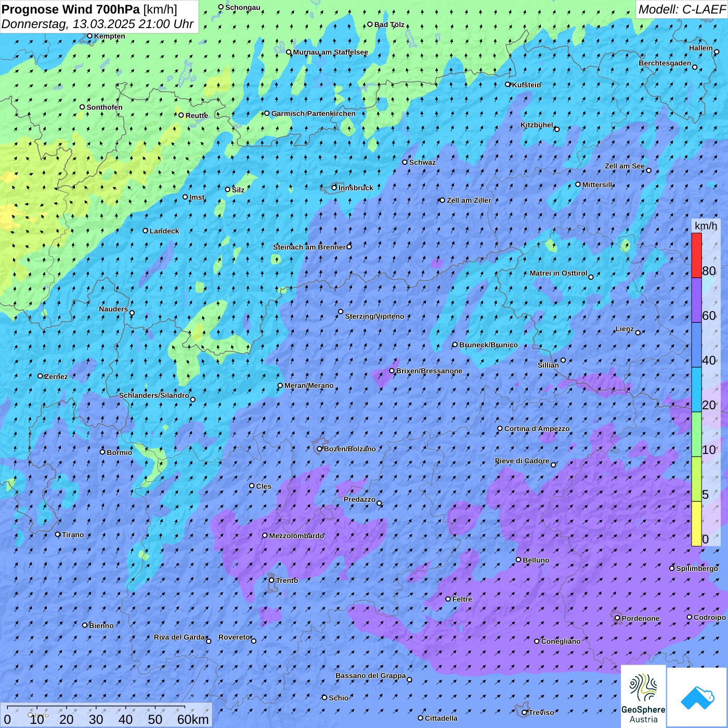Click the Zell am Ziller label

point(469,200)
